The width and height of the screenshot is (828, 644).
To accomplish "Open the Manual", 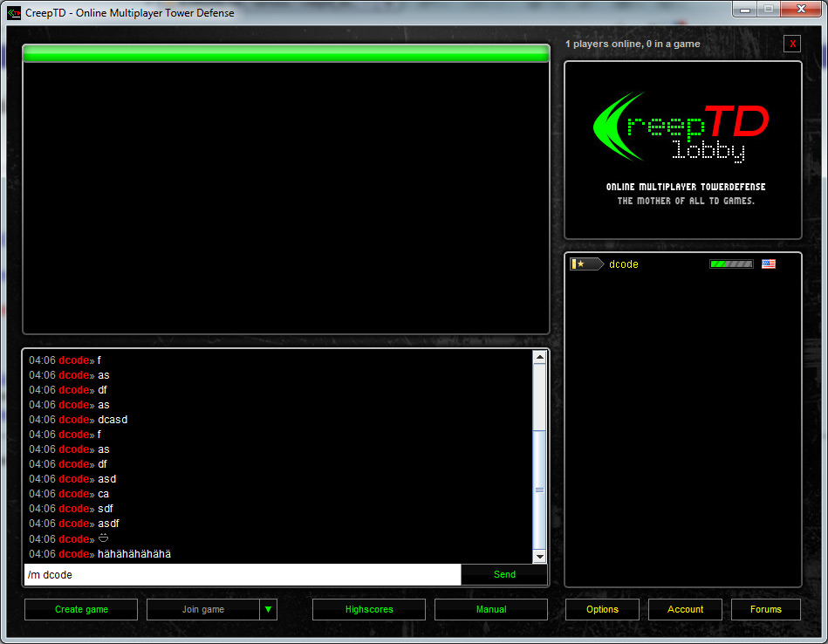I will (491, 609).
